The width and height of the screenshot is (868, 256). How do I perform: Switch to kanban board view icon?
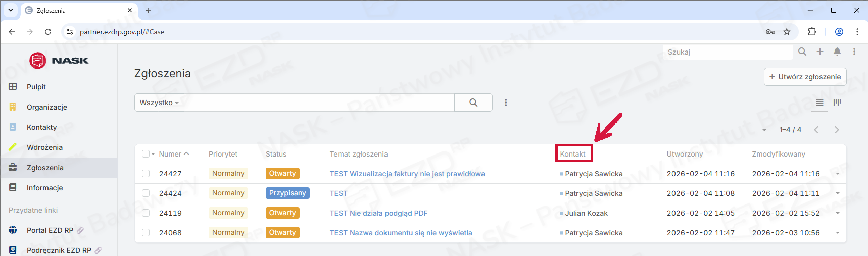coord(837,103)
